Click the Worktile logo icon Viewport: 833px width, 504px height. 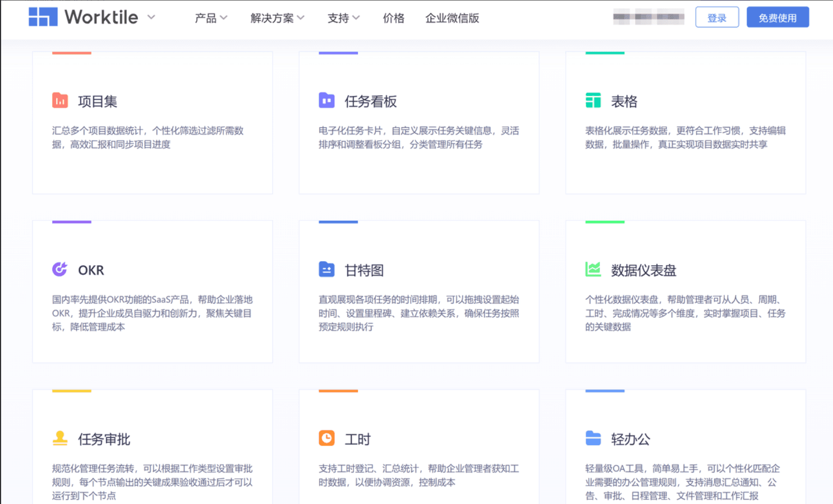pyautogui.click(x=43, y=17)
